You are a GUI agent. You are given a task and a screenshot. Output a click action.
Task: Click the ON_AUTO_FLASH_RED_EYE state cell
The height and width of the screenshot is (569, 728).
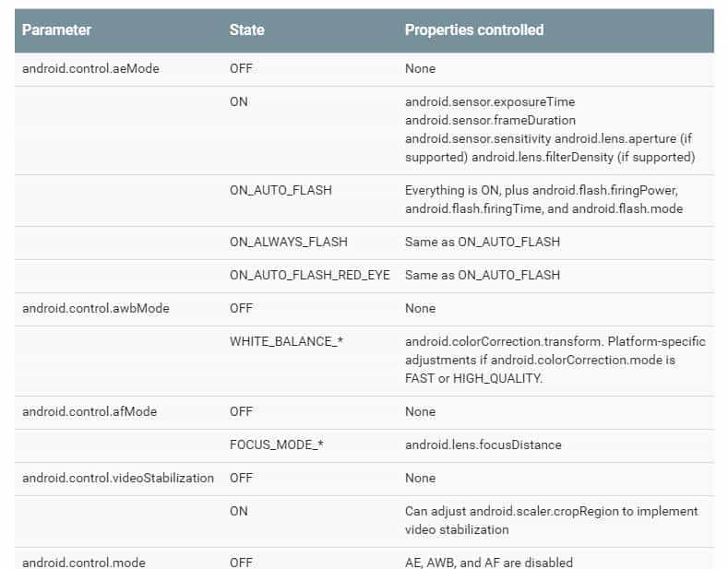coord(310,275)
